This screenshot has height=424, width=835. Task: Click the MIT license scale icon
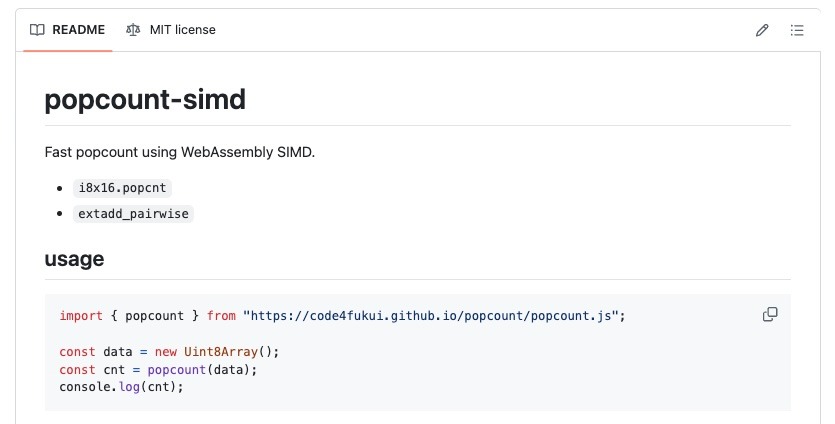[134, 30]
